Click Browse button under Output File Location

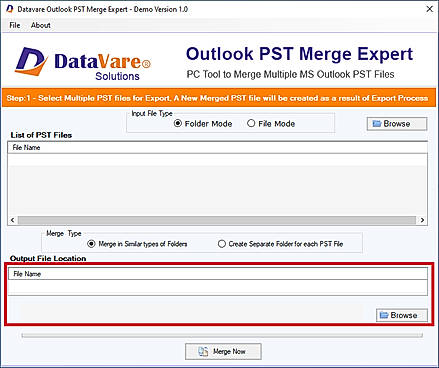click(x=402, y=315)
